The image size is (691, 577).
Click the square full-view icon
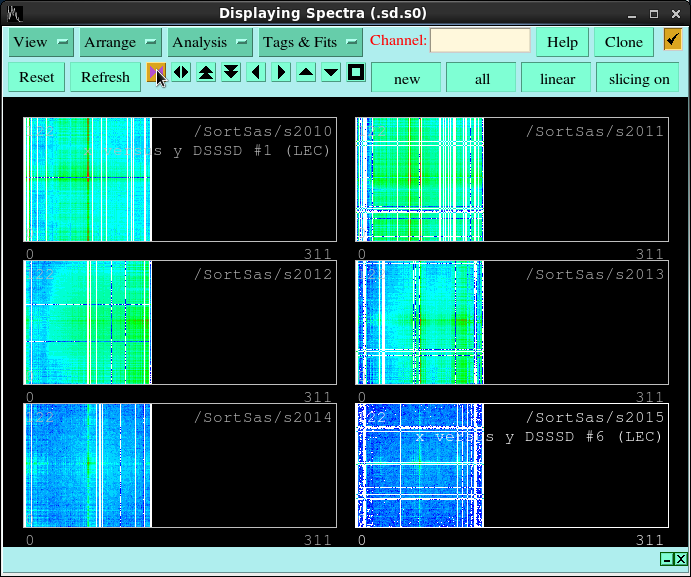[355, 73]
